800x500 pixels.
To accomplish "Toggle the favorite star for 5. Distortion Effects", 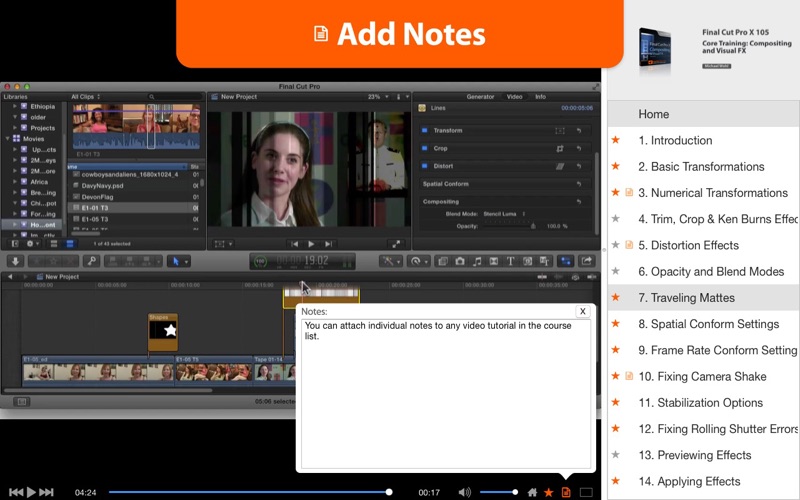I will [616, 245].
